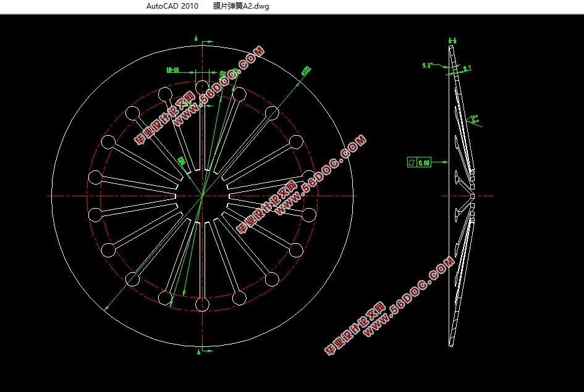Click the section cut marker A at bottom
This screenshot has width=584, height=392.
point(197,352)
